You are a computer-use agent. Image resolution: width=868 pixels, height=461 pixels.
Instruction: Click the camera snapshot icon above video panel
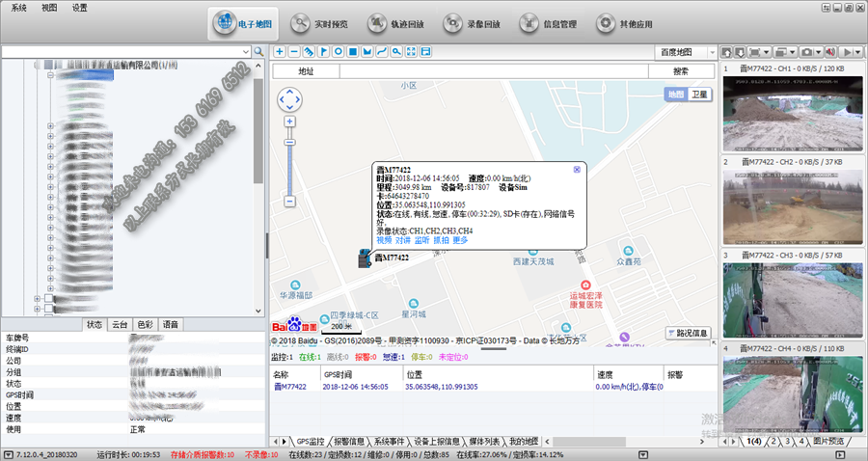(808, 51)
